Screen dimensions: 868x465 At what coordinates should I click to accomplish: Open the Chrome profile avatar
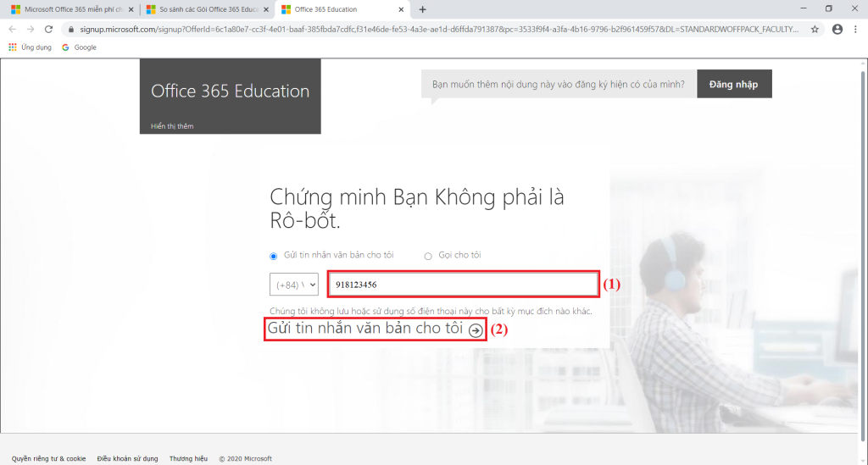(x=837, y=30)
